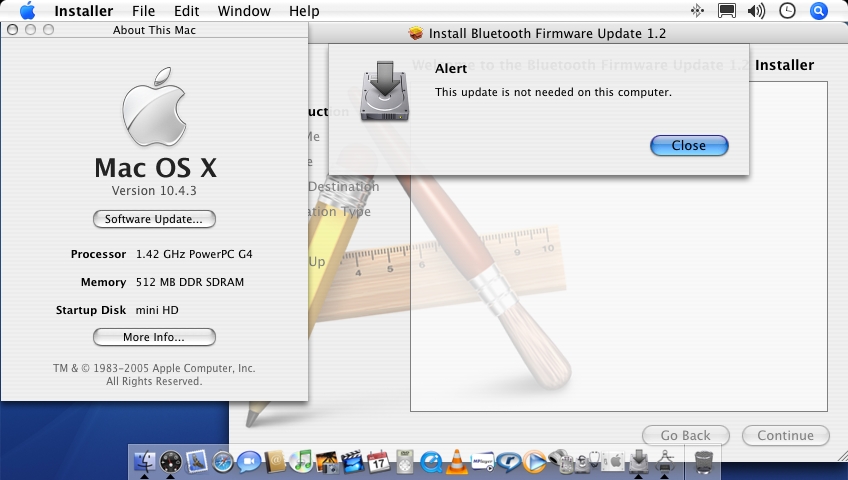Screen dimensions: 848x480
Task: Click the Apple logo in About This Mac
Action: pos(155,106)
